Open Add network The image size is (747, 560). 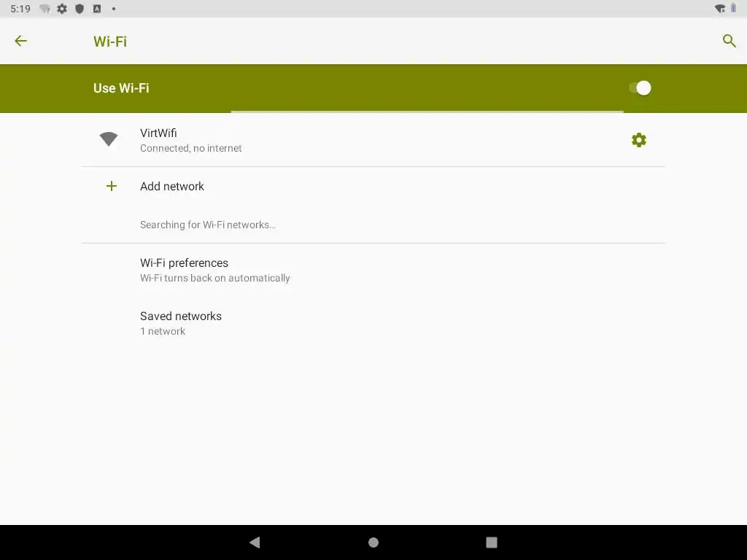pos(373,186)
